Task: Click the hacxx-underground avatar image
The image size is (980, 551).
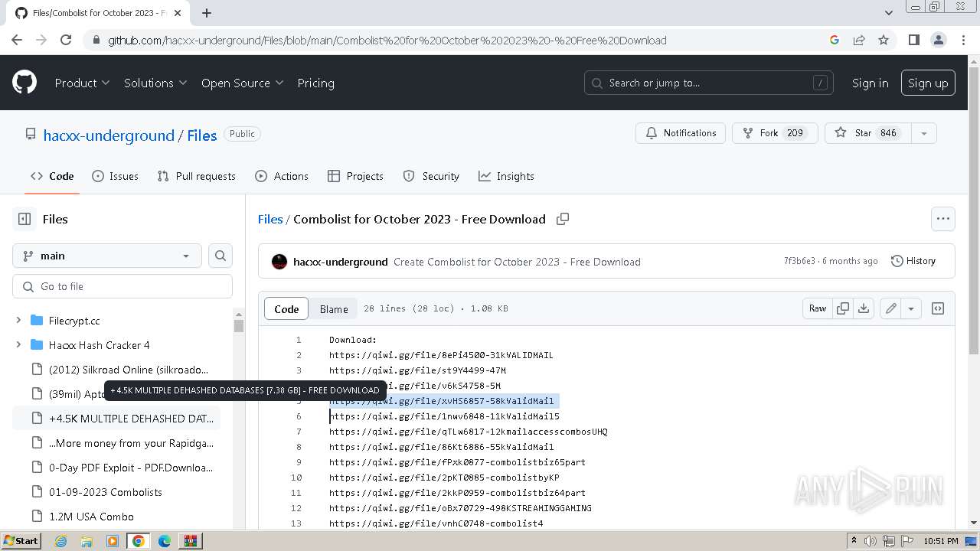Action: pyautogui.click(x=279, y=262)
